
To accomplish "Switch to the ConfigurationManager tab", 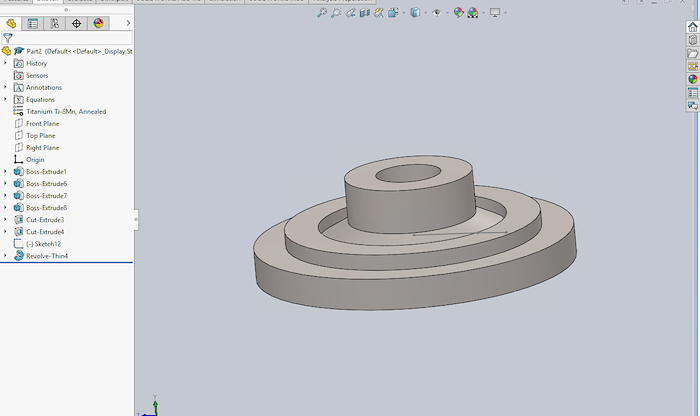I will [54, 24].
